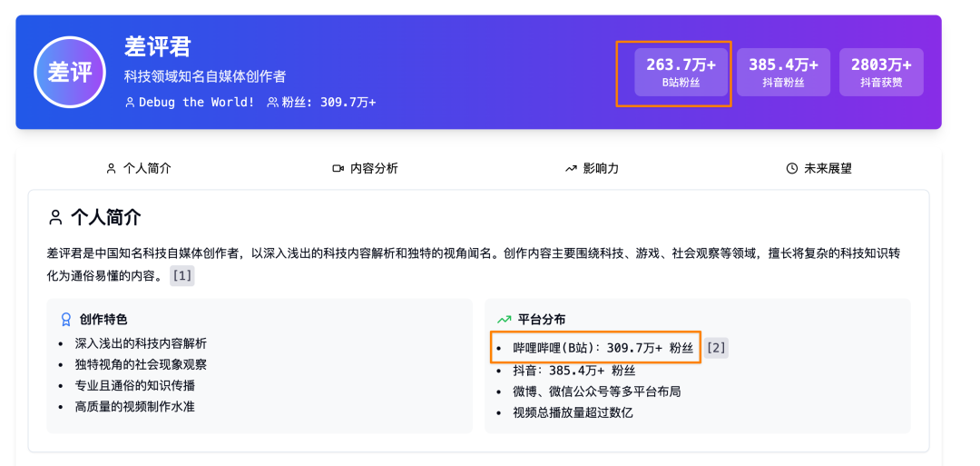Click the 平台分布 section heading
Viewport: 980px width, 466px height.
(542, 320)
